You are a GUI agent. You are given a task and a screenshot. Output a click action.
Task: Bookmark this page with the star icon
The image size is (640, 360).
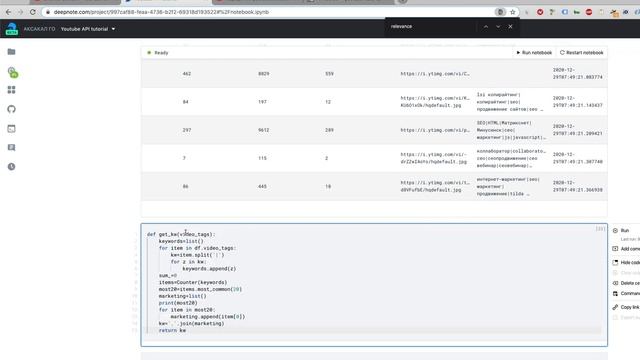[x=513, y=12]
